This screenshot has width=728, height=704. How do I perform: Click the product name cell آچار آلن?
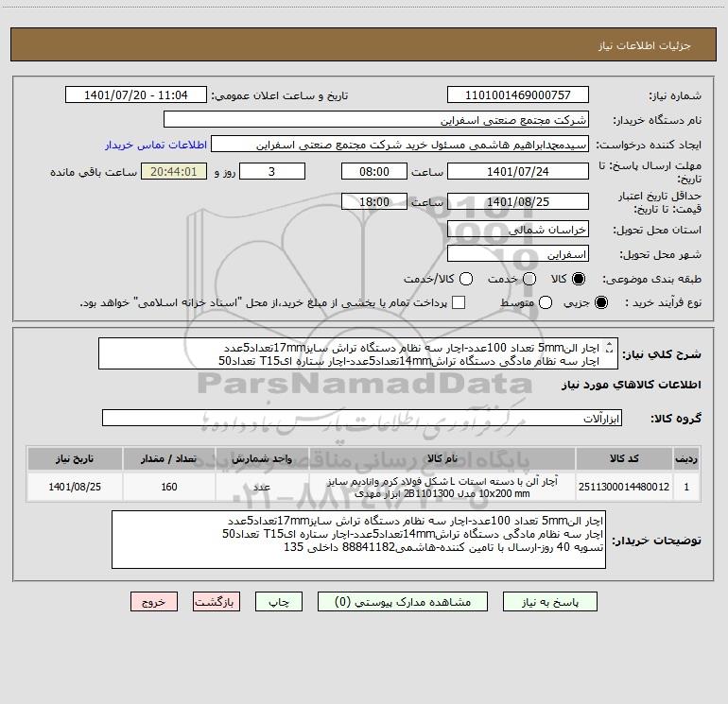pos(442,487)
